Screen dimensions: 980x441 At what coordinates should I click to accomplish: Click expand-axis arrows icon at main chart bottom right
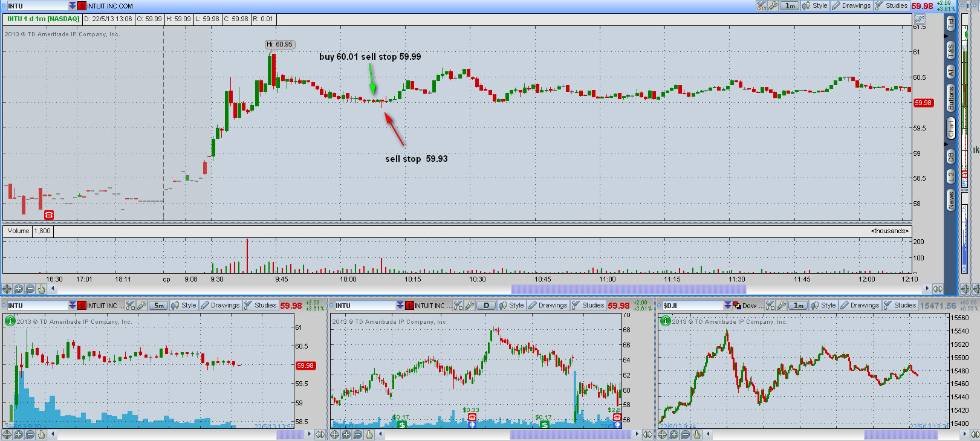click(938, 289)
